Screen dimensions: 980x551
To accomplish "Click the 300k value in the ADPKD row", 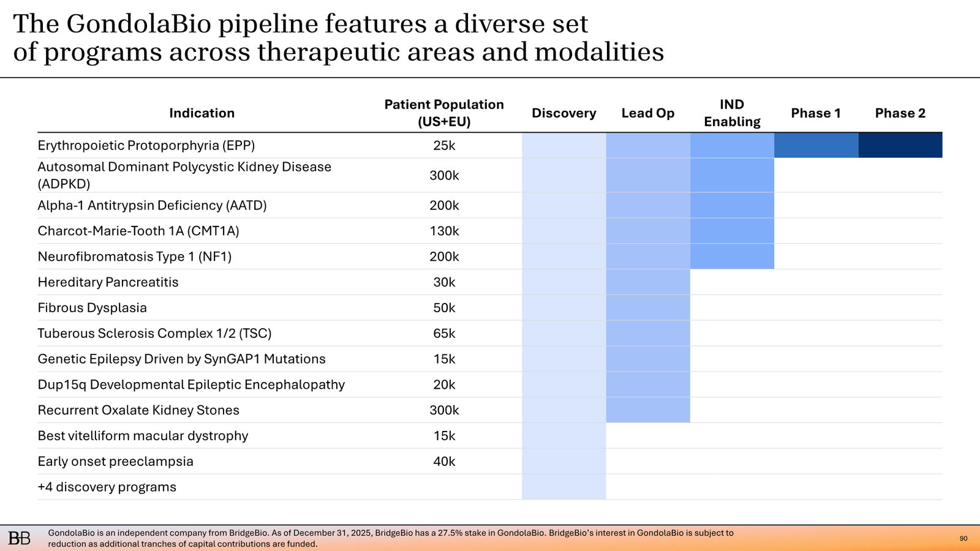I will (x=444, y=176).
